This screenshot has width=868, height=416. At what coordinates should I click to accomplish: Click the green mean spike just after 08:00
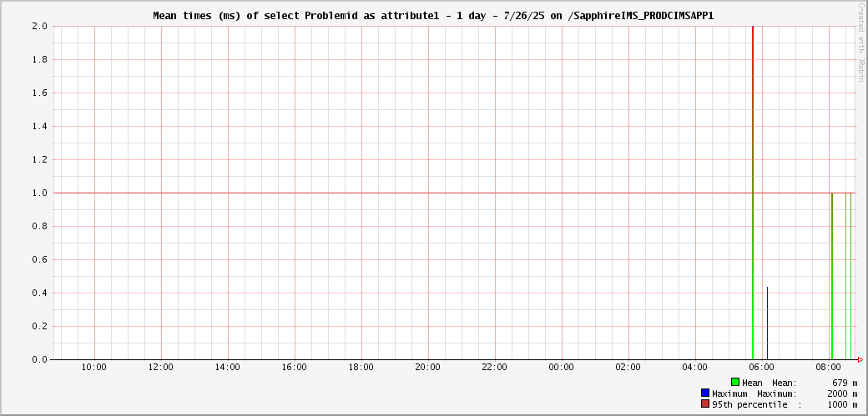point(831,277)
